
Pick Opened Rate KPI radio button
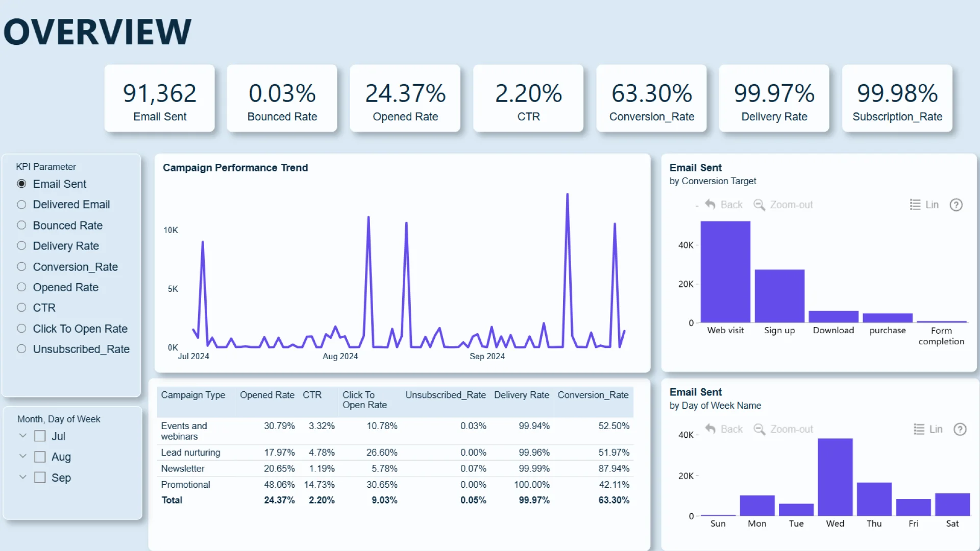point(21,287)
